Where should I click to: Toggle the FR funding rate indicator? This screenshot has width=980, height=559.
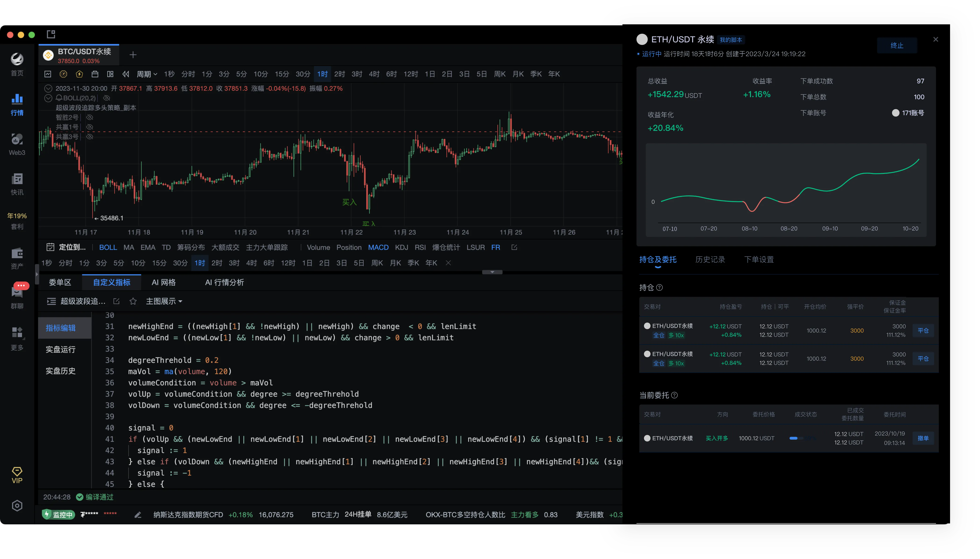(x=495, y=247)
